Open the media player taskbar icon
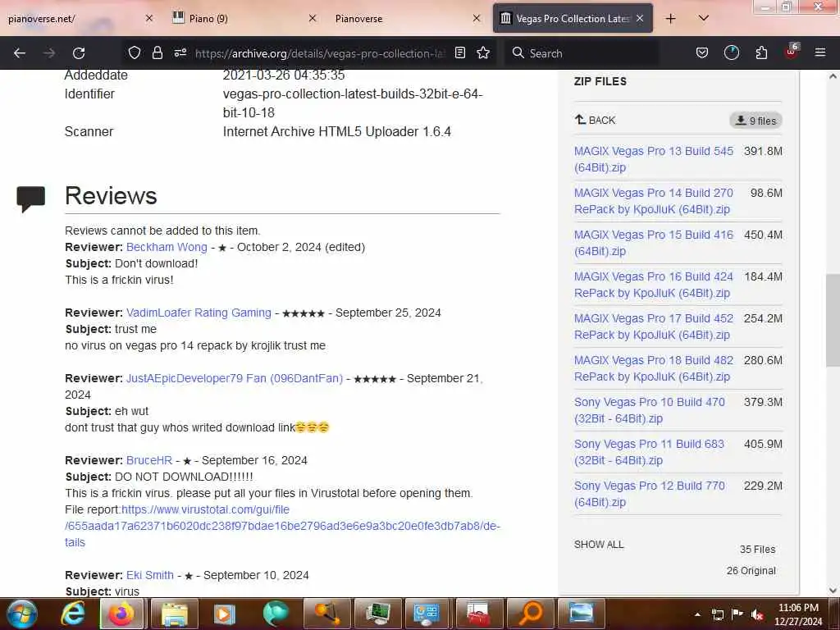Image resolution: width=840 pixels, height=630 pixels. tap(225, 614)
